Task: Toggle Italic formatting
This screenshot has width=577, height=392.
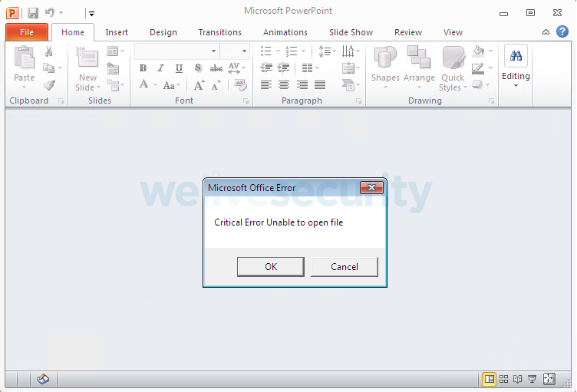Action: tap(161, 68)
